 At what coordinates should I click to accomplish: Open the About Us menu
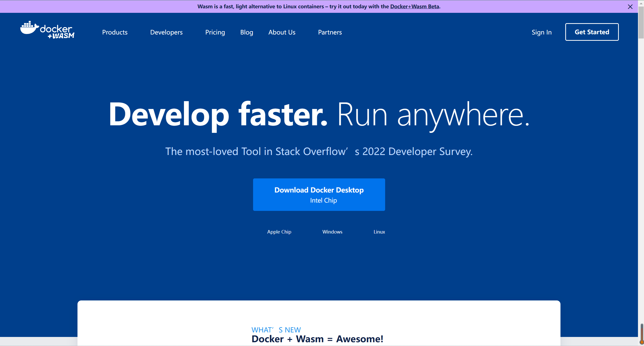[x=282, y=32]
